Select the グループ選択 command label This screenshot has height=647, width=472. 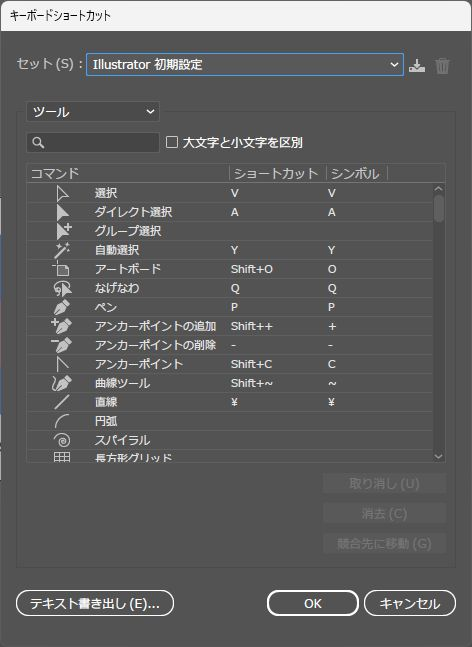click(128, 231)
